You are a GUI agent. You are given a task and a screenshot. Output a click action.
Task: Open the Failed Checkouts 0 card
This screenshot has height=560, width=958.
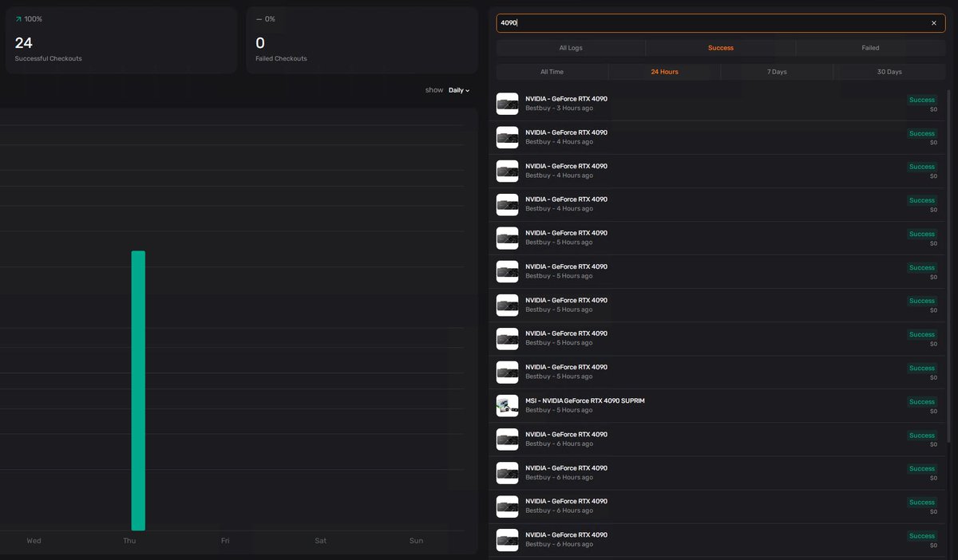(362, 40)
